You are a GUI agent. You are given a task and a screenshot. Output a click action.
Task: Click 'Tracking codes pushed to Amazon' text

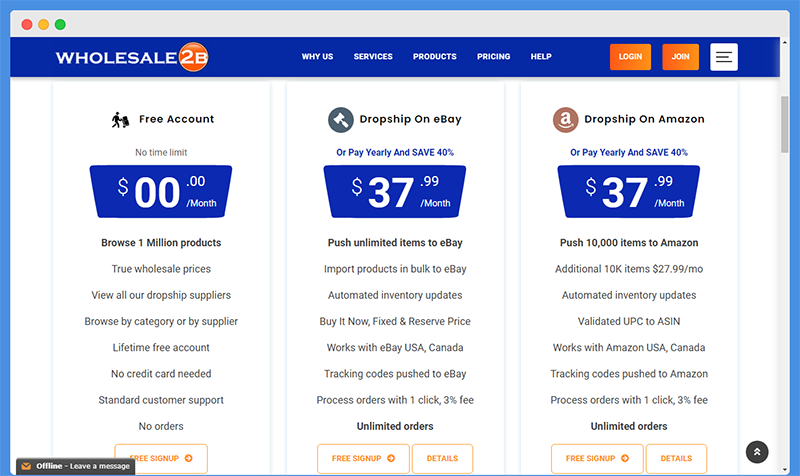click(x=629, y=374)
